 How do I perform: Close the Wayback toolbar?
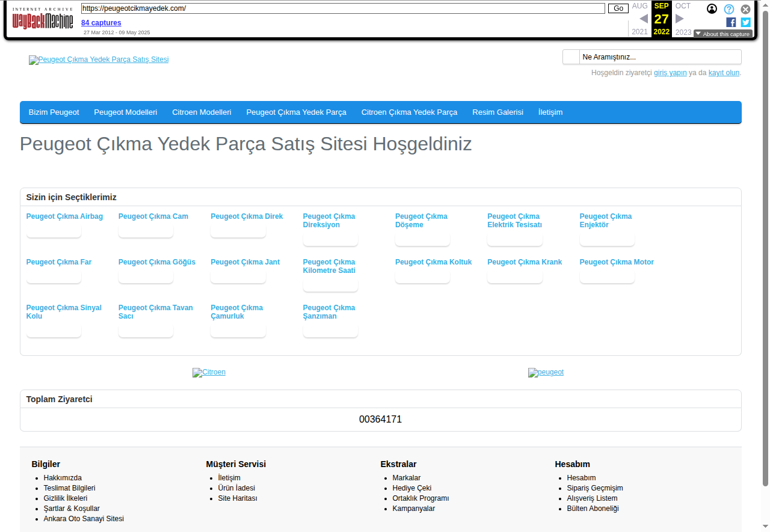click(745, 9)
